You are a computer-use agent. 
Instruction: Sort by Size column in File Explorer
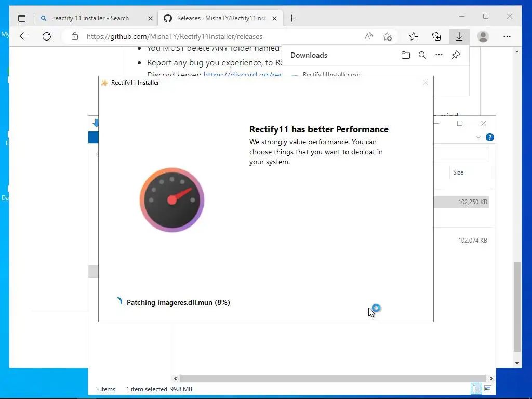click(x=458, y=172)
